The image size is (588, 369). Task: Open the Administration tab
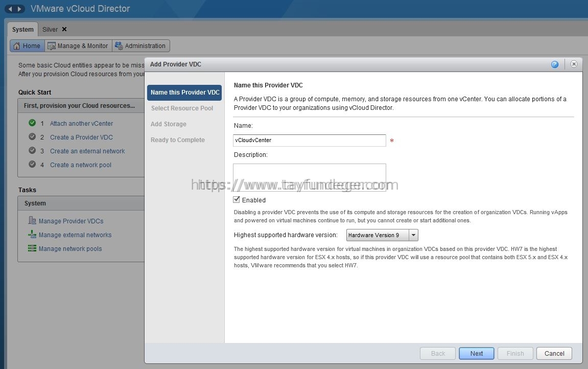coord(140,46)
